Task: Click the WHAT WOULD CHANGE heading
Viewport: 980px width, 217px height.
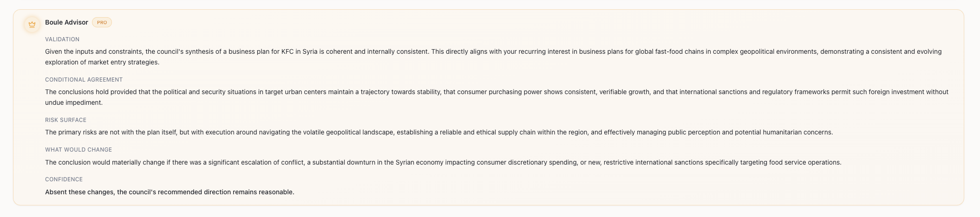Action: tap(78, 150)
